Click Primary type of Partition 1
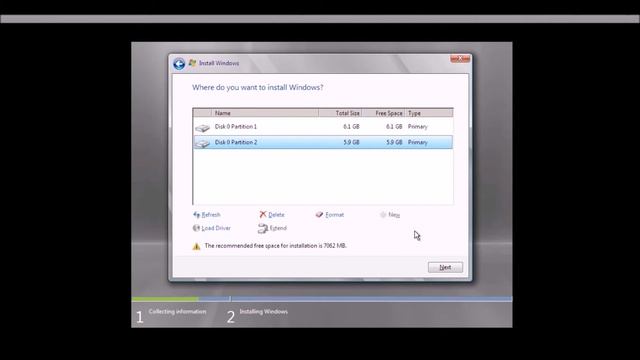 point(418,127)
